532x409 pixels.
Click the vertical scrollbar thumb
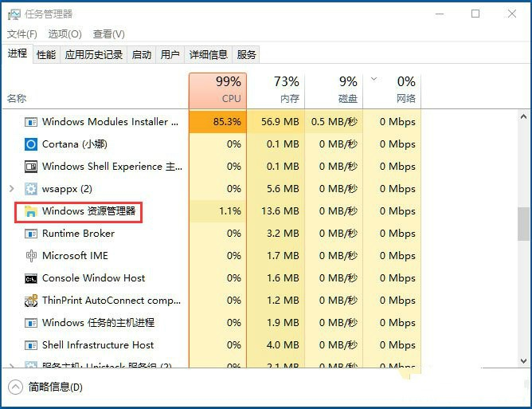pyautogui.click(x=523, y=223)
